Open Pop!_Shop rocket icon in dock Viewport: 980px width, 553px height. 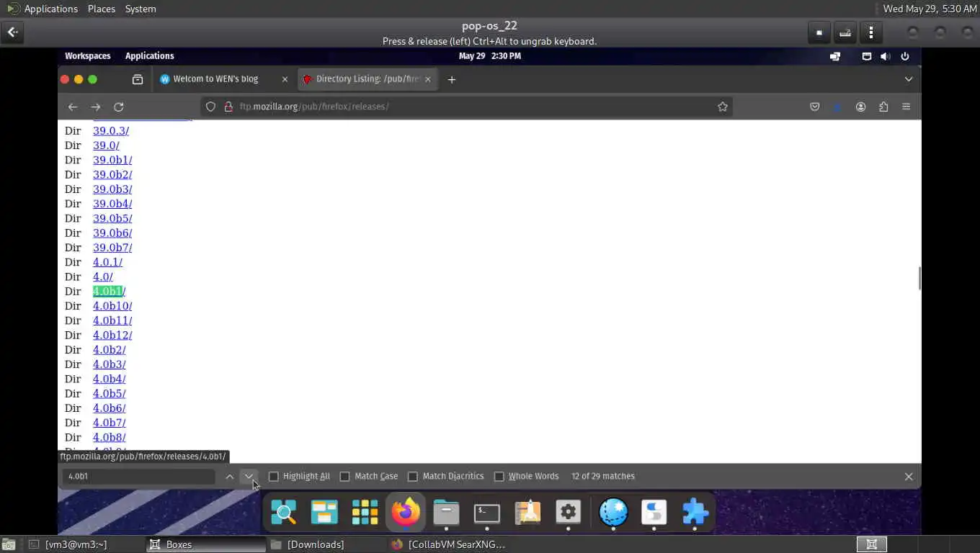pyautogui.click(x=527, y=513)
